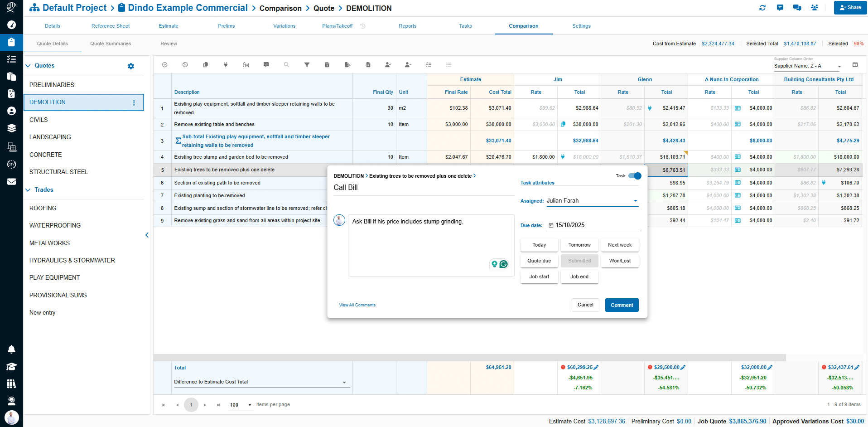Collapse the Trades section

28,190
